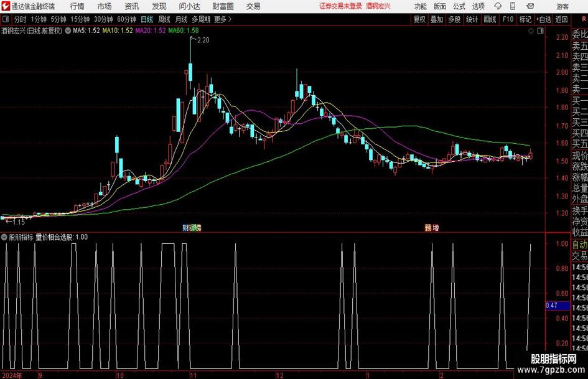This screenshot has width=588, height=379.
Task: Switch to the 5分钟 period tab
Action: 58,19
